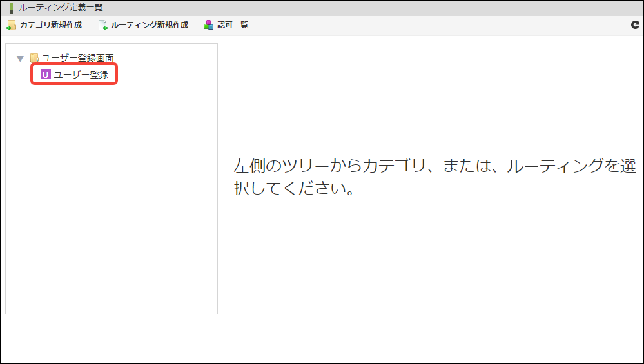The image size is (644, 364).
Task: Click the カテゴリ新規作成 folder icon
Action: click(x=11, y=25)
